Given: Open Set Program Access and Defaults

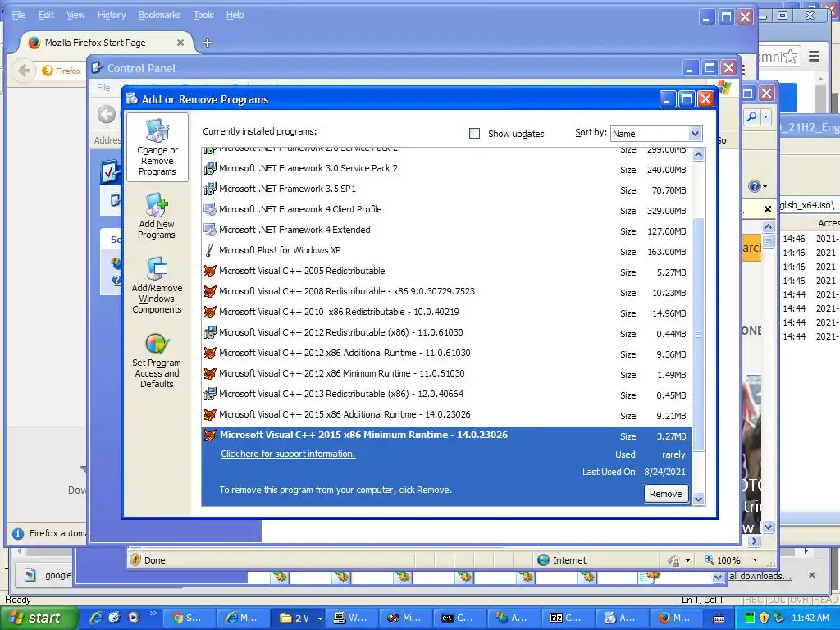Looking at the screenshot, I should pos(157,361).
